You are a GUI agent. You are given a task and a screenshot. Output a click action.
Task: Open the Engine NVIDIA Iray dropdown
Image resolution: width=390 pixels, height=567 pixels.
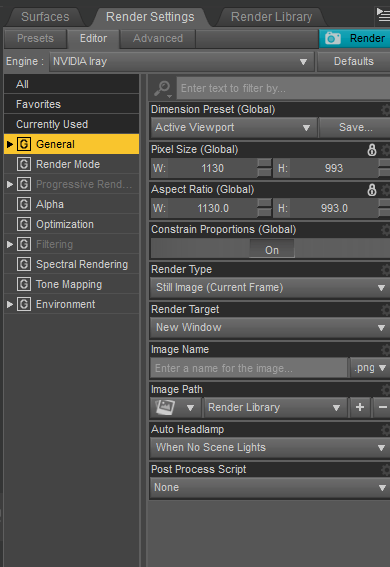[x=182, y=61]
